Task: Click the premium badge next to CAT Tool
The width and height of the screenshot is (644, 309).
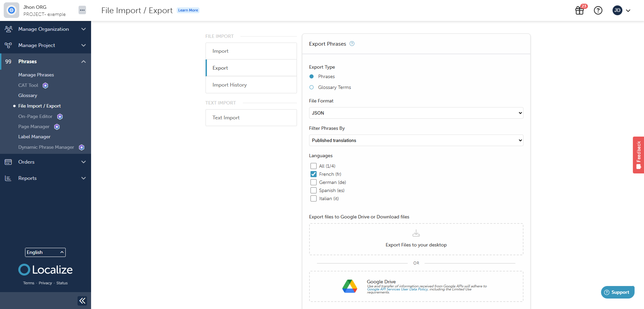Action: [x=45, y=85]
